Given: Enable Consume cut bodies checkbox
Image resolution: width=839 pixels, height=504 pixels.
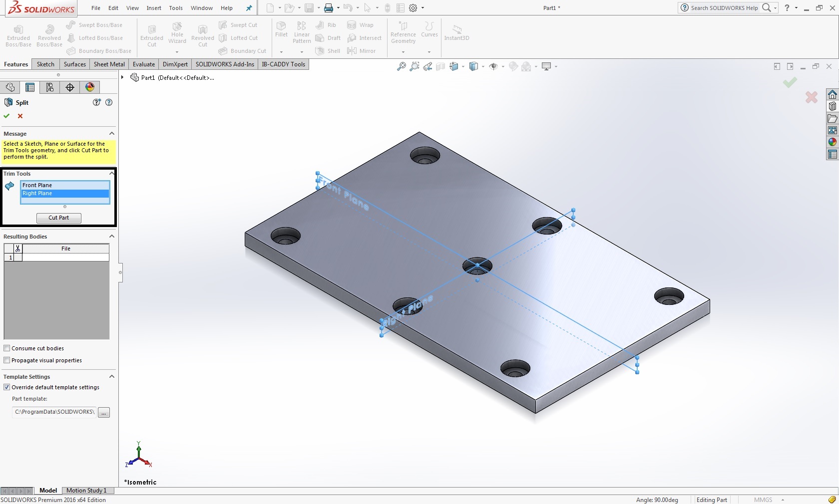Looking at the screenshot, I should [7, 348].
